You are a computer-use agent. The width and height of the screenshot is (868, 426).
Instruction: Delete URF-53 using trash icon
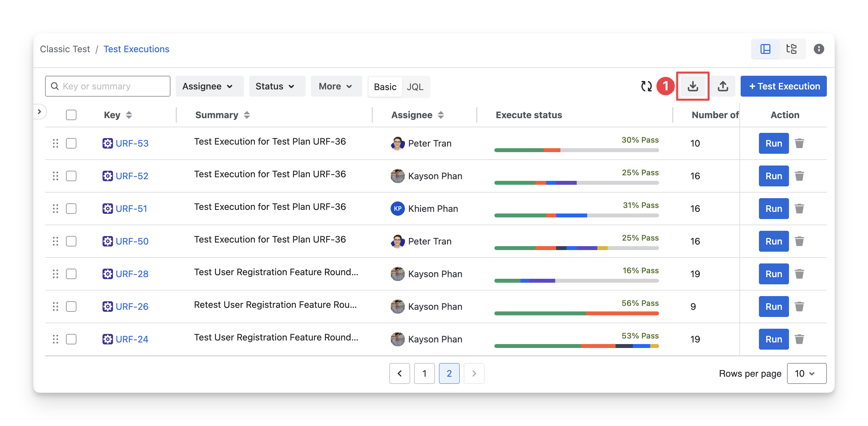point(799,143)
